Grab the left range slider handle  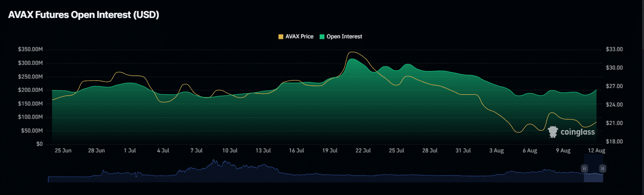click(x=584, y=168)
